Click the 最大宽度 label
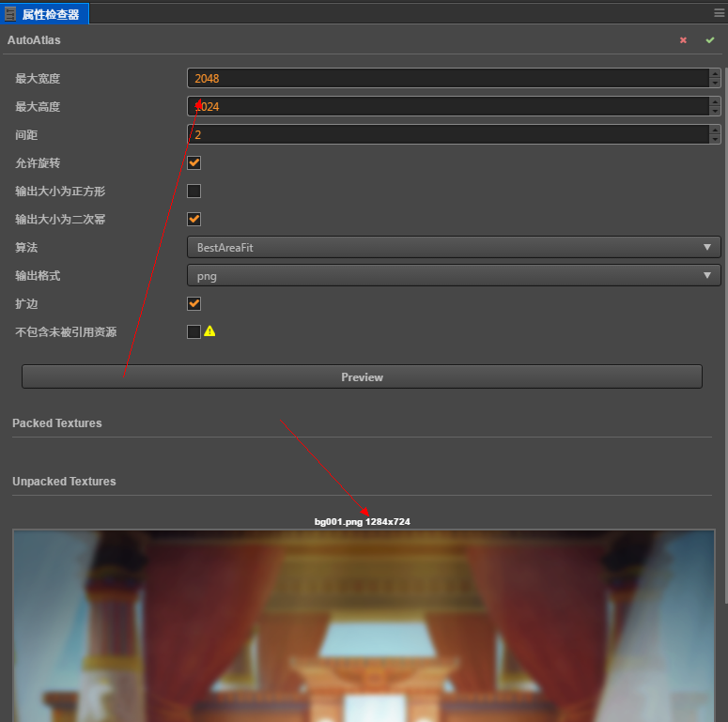This screenshot has height=722, width=728. pyautogui.click(x=38, y=79)
